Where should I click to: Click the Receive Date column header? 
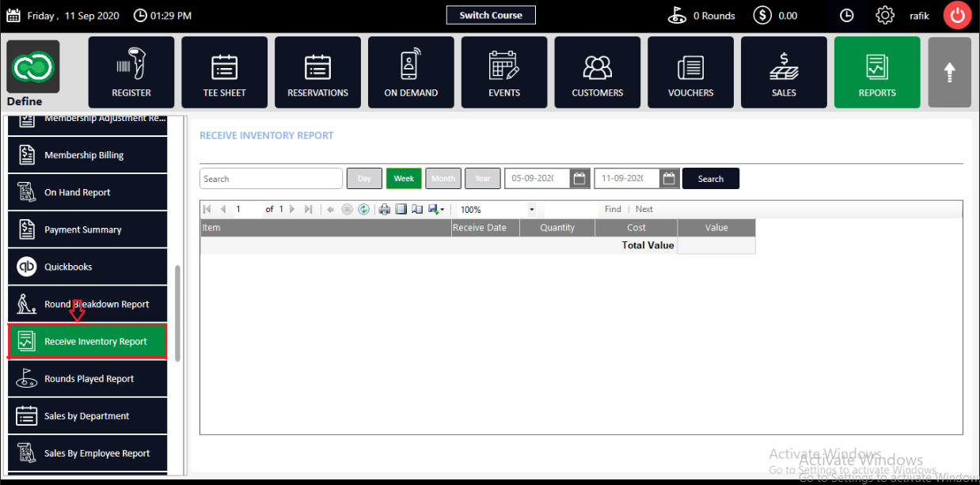(x=485, y=228)
